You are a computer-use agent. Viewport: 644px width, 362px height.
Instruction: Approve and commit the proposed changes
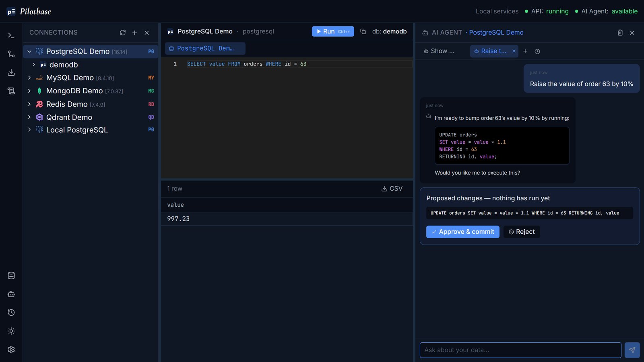[x=462, y=232]
